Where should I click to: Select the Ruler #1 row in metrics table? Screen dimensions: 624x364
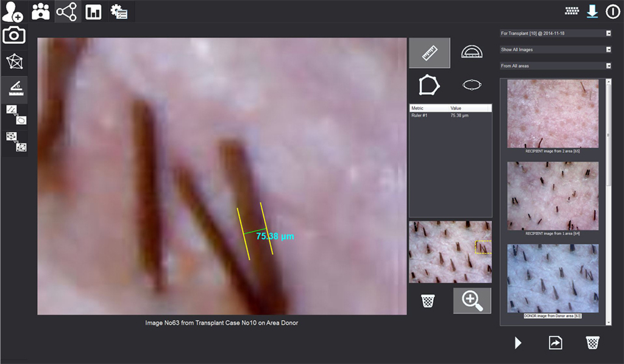(x=450, y=115)
